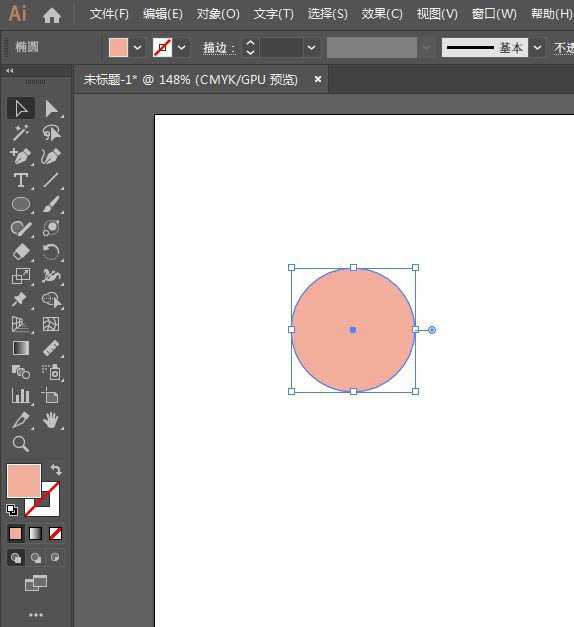Select the Hand tool
The image size is (574, 627).
click(x=51, y=420)
